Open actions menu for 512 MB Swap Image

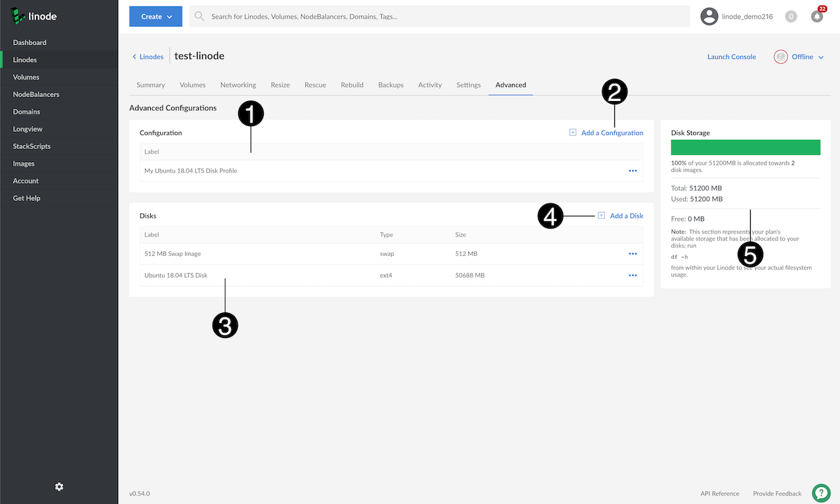click(x=633, y=254)
